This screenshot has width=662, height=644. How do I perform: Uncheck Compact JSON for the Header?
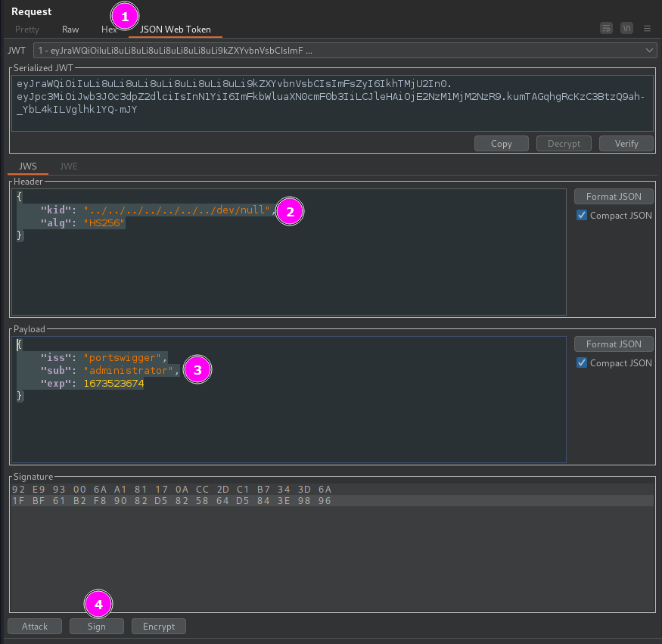tap(582, 216)
